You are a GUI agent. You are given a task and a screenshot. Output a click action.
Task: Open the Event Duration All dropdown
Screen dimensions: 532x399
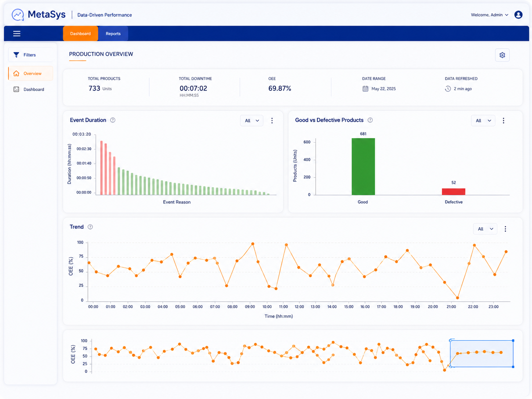point(252,121)
